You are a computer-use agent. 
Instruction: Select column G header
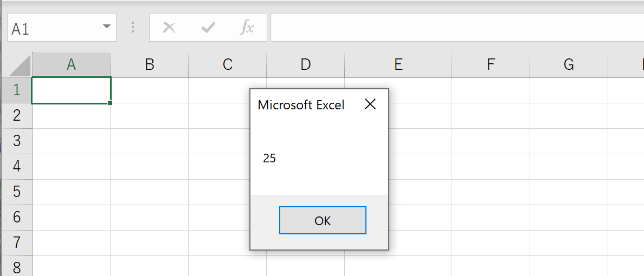pos(569,64)
